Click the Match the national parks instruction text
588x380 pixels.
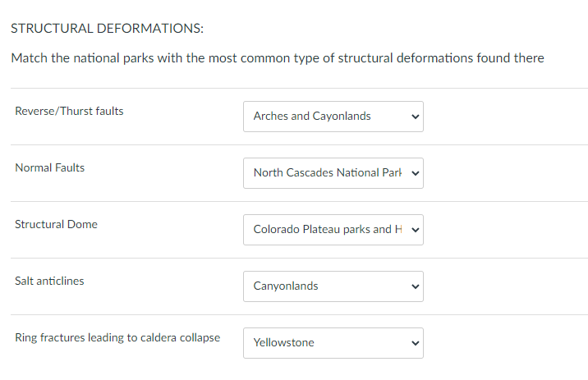coord(278,58)
